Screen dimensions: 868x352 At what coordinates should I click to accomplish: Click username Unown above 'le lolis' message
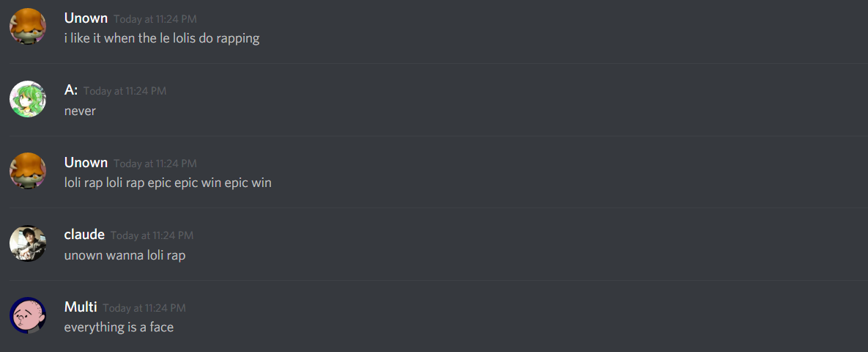point(86,18)
